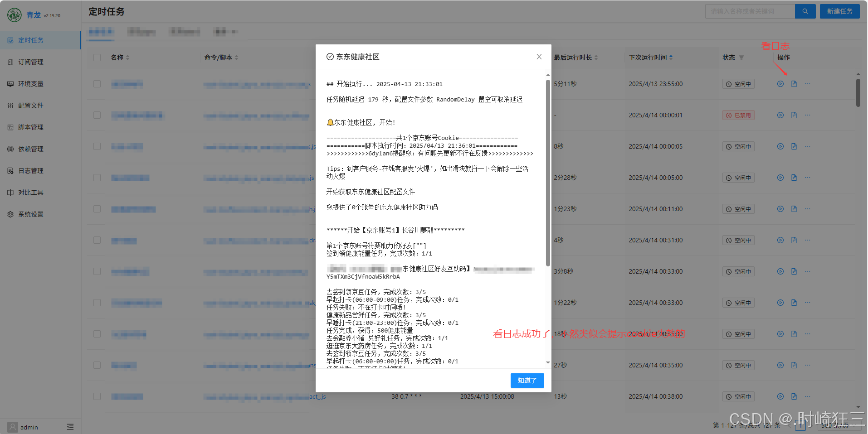868x434 pixels.
Task: Open 环境变量 in the sidebar
Action: point(40,84)
